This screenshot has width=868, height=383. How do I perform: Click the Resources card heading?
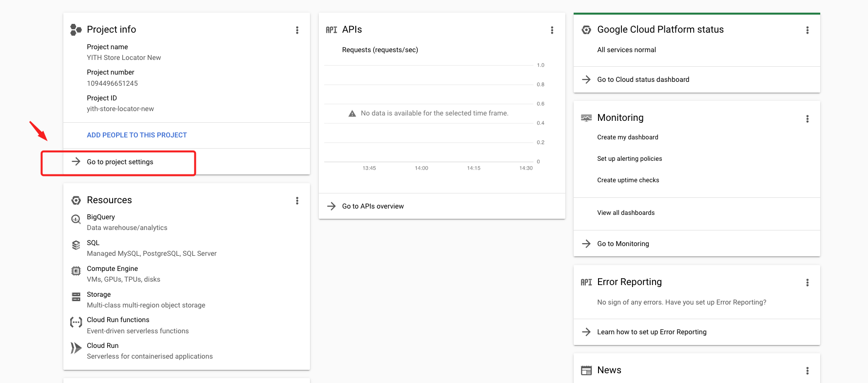tap(109, 200)
